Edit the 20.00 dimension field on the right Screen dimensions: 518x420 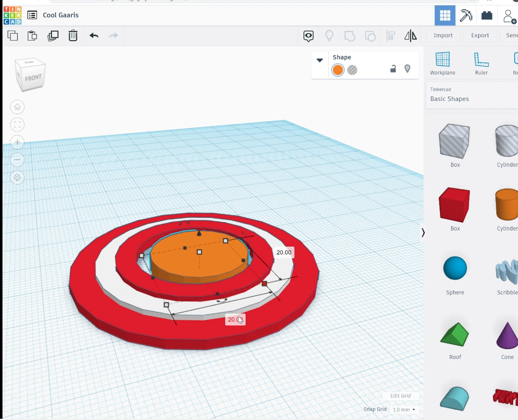pyautogui.click(x=284, y=252)
